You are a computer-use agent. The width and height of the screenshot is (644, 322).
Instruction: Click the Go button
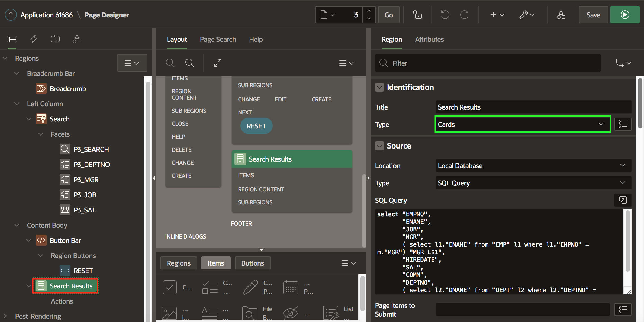coord(388,15)
